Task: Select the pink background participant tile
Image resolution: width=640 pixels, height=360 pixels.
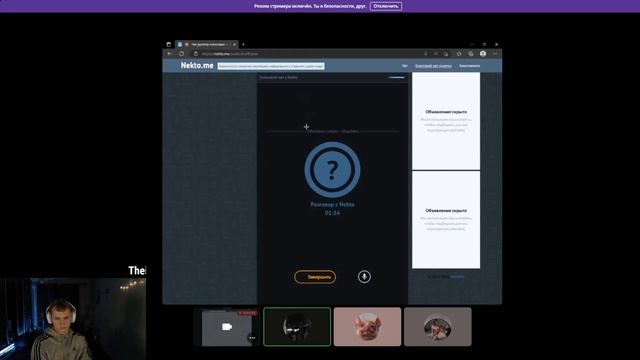Action: click(367, 327)
